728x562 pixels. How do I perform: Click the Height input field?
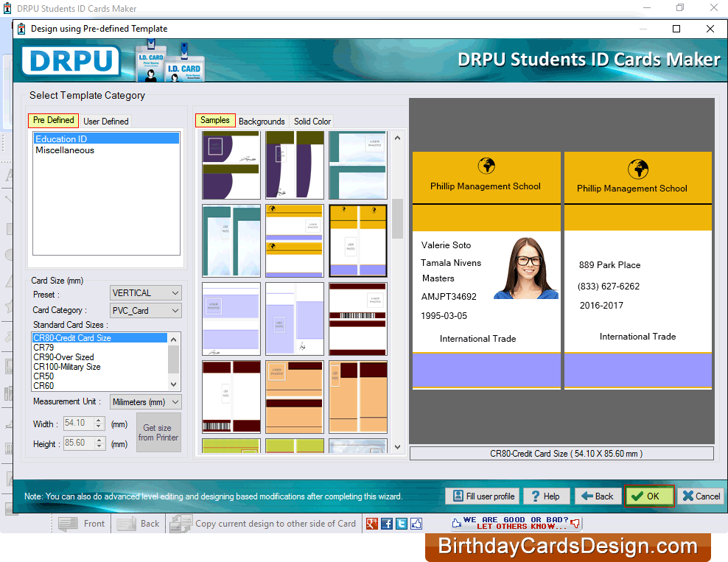pos(78,443)
